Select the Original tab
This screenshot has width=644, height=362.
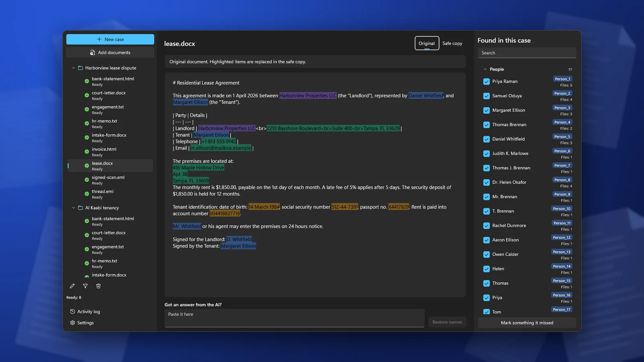(x=427, y=43)
